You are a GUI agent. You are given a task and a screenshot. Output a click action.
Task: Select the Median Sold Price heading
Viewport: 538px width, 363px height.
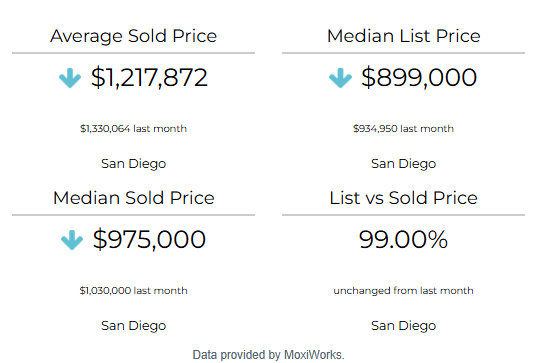(x=133, y=198)
